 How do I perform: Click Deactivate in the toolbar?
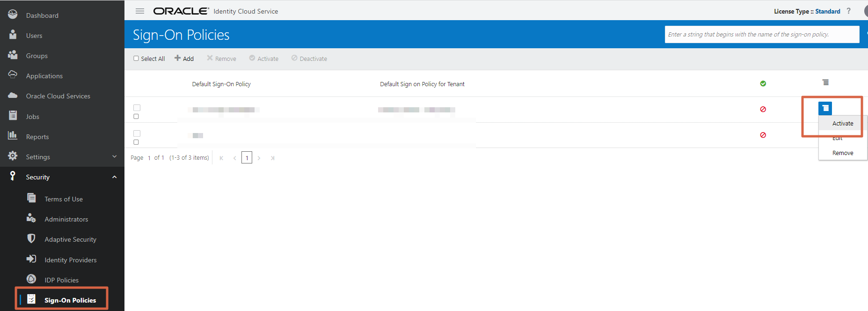pyautogui.click(x=309, y=59)
